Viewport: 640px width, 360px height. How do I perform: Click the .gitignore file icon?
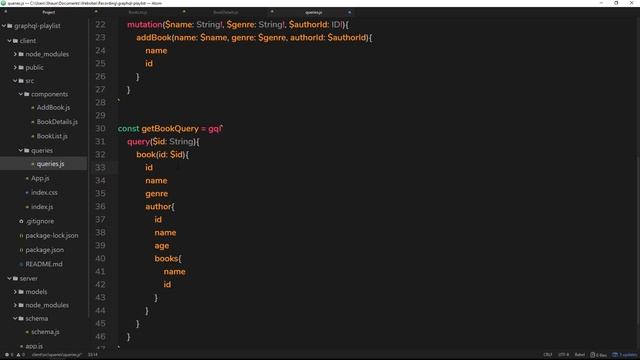point(21,221)
